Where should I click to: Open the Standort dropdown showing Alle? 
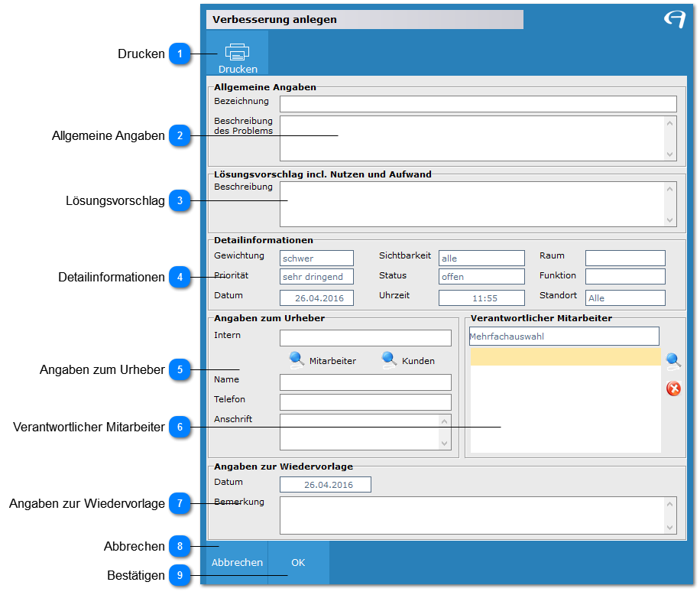click(x=625, y=298)
